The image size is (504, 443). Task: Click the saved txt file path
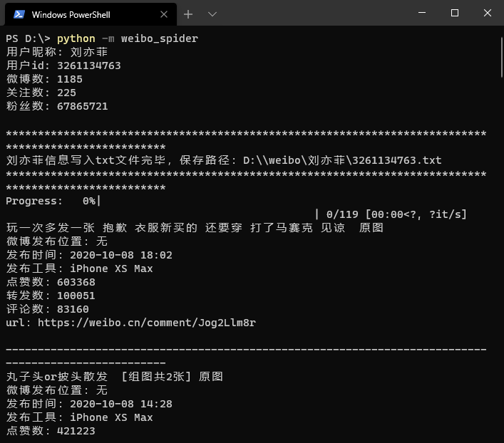tap(342, 160)
